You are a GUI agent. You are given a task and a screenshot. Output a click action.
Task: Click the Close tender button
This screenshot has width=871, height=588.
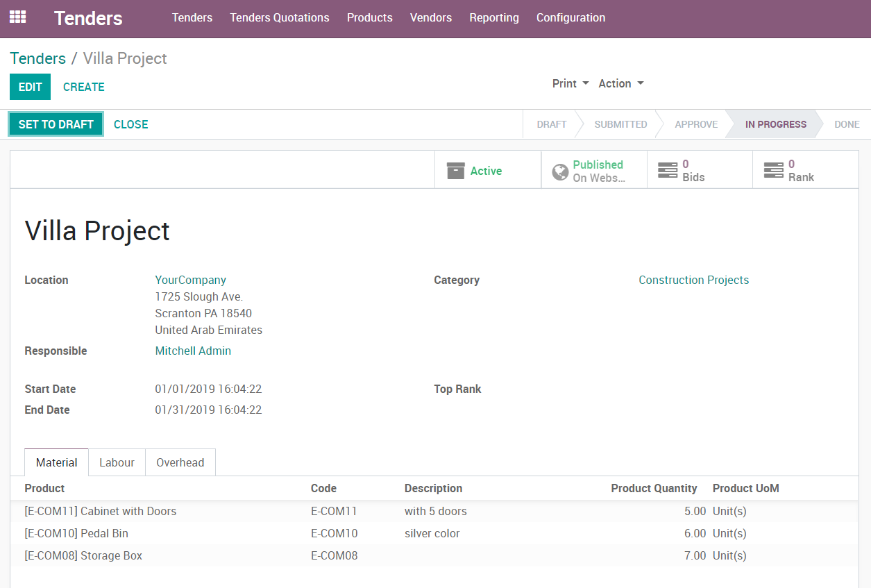[x=130, y=124]
